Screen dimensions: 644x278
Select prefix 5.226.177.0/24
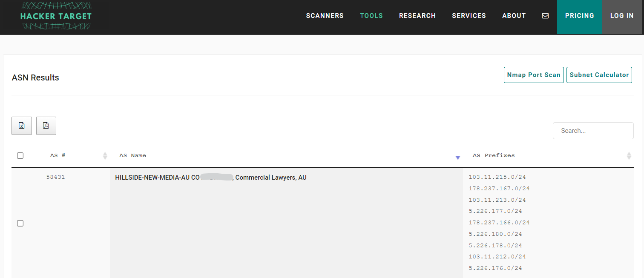click(495, 211)
